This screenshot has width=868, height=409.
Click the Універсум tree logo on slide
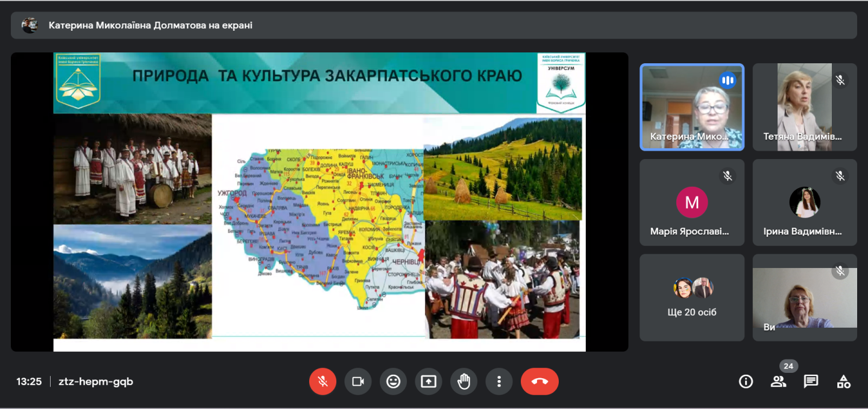pyautogui.click(x=561, y=83)
